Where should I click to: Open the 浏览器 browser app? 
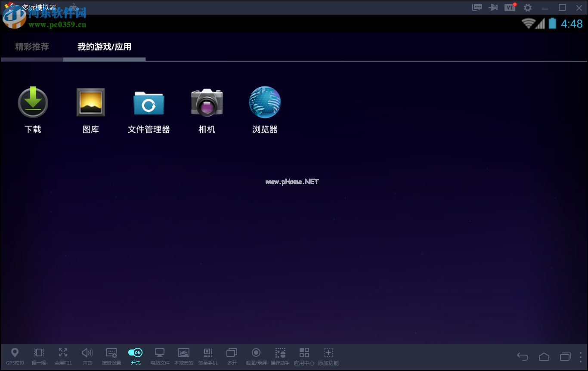point(265,103)
